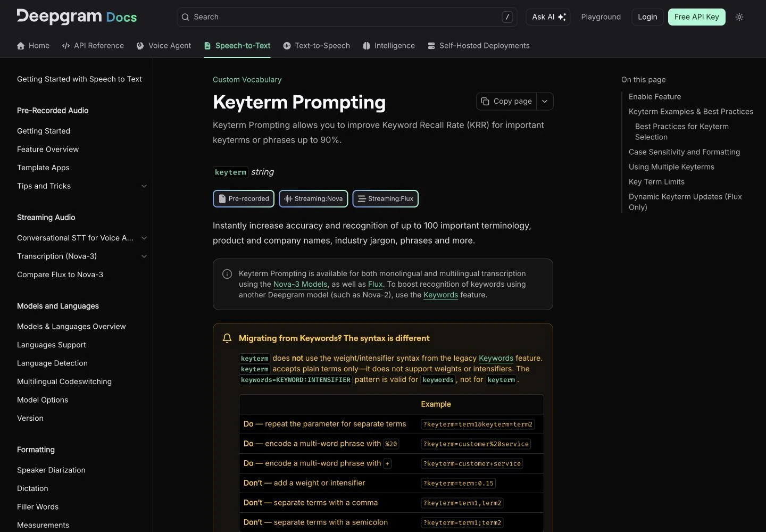Open Getting Started with Speech to Text
The height and width of the screenshot is (532, 766).
79,79
